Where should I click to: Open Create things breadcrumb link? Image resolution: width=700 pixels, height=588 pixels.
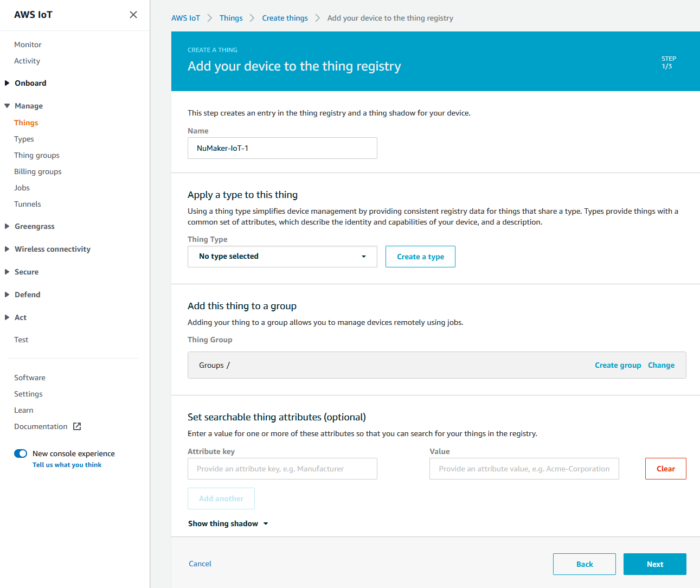pos(285,18)
